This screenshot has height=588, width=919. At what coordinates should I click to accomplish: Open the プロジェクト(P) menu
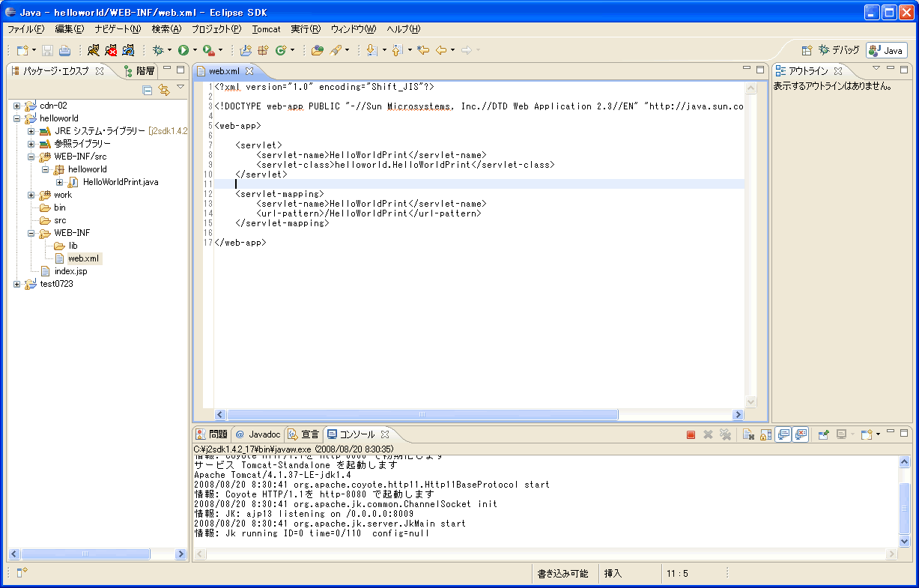pos(216,29)
